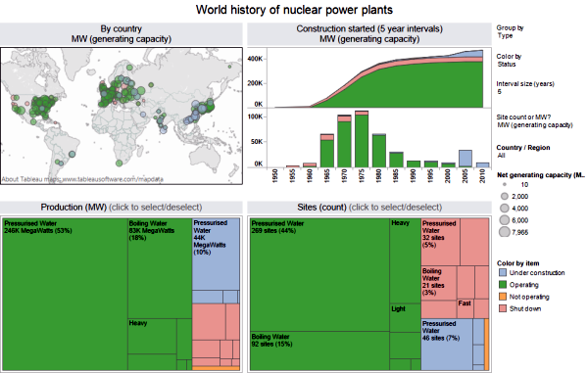Viewport: 588px width, 373px height.
Task: Click the Net generating capacity legend title
Action: [x=540, y=175]
